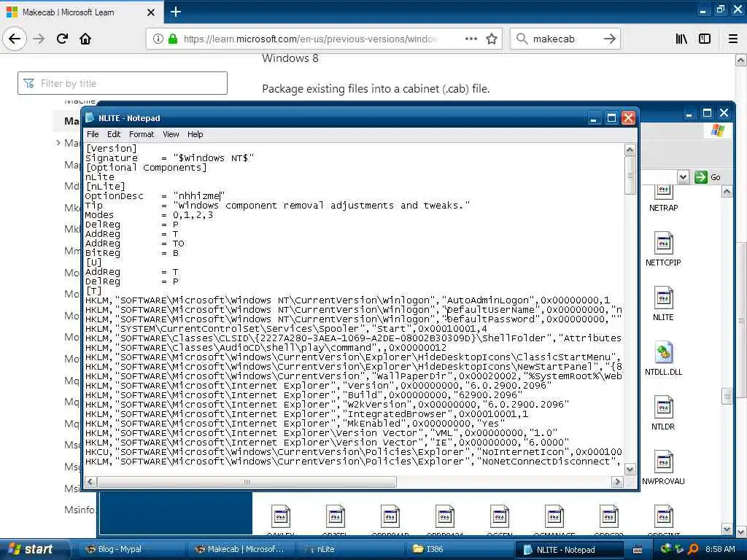Open the Notepad Format menu
Viewport: 747px width, 560px height.
pyautogui.click(x=142, y=134)
